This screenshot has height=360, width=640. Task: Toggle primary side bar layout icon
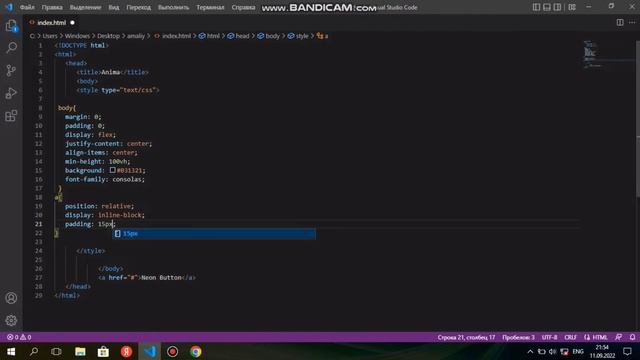536,7
